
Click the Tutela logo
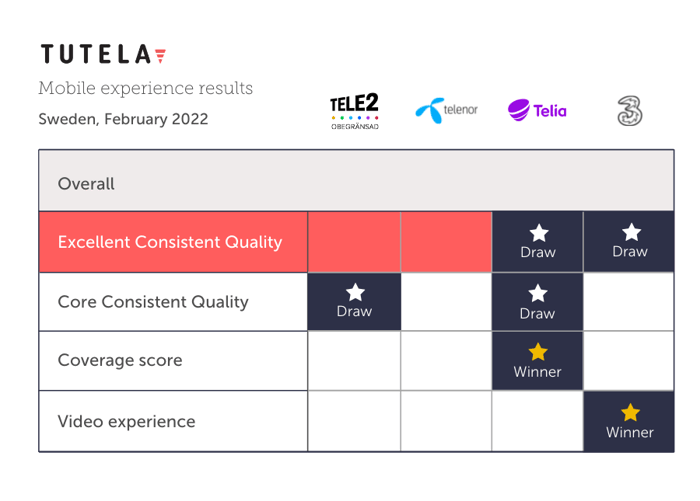(103, 54)
